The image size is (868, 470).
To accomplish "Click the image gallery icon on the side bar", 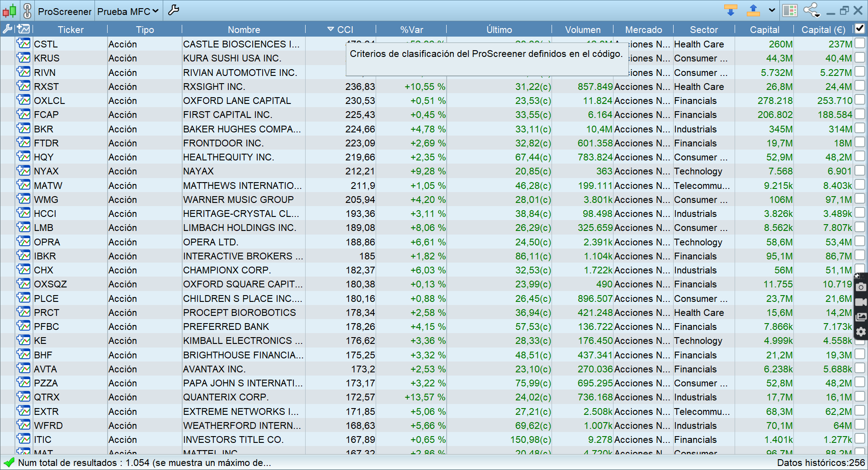I will 861,317.
